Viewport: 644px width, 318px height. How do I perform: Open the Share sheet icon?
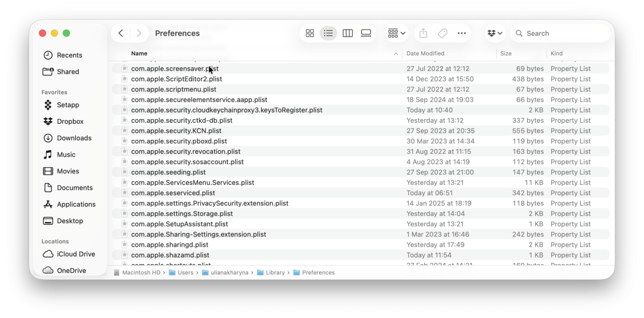[x=423, y=33]
